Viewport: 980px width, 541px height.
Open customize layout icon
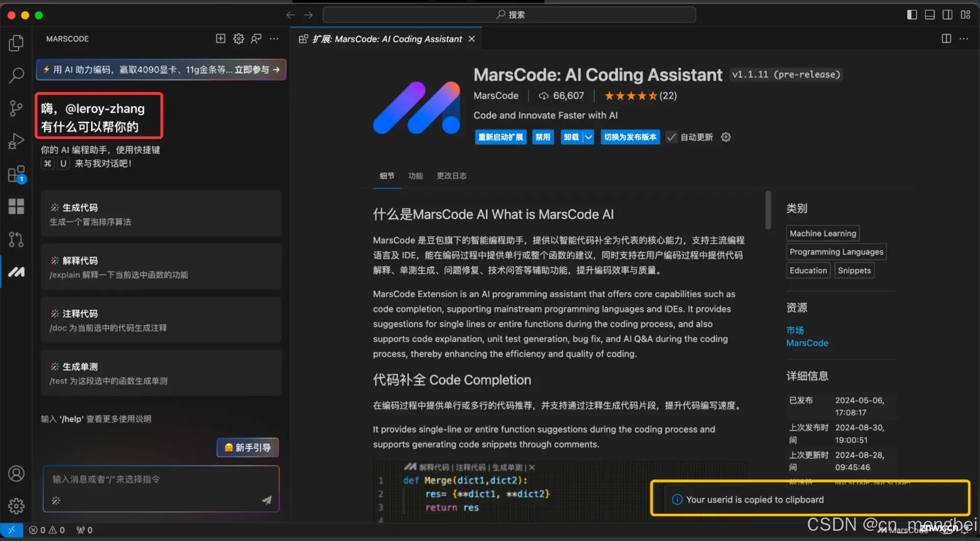click(x=966, y=15)
